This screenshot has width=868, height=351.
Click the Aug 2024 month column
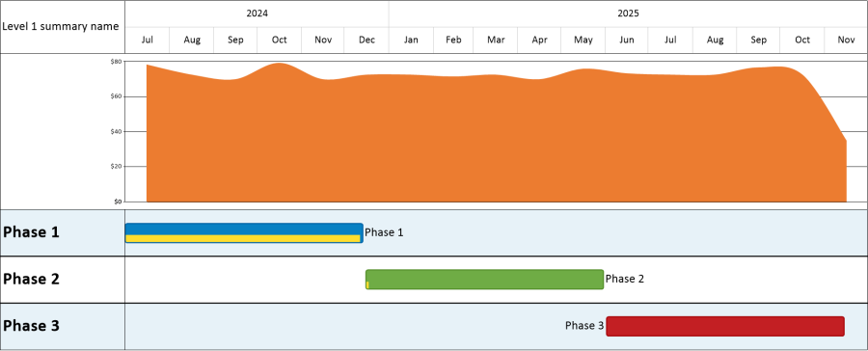coord(192,40)
